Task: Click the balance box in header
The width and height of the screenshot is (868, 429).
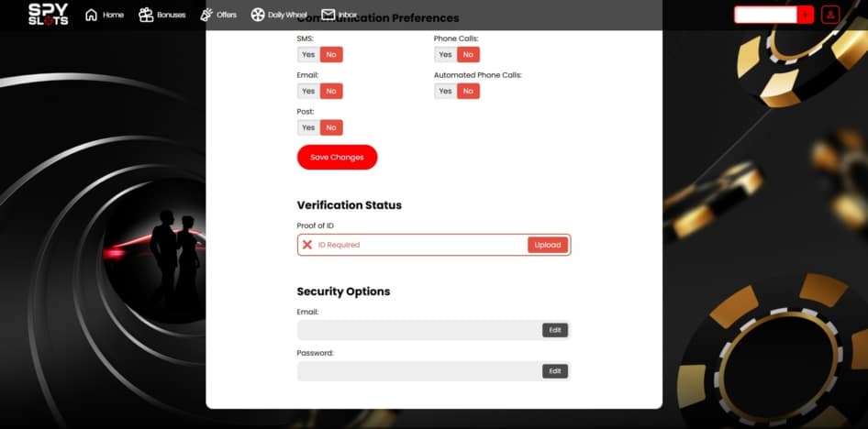Action: (x=765, y=15)
